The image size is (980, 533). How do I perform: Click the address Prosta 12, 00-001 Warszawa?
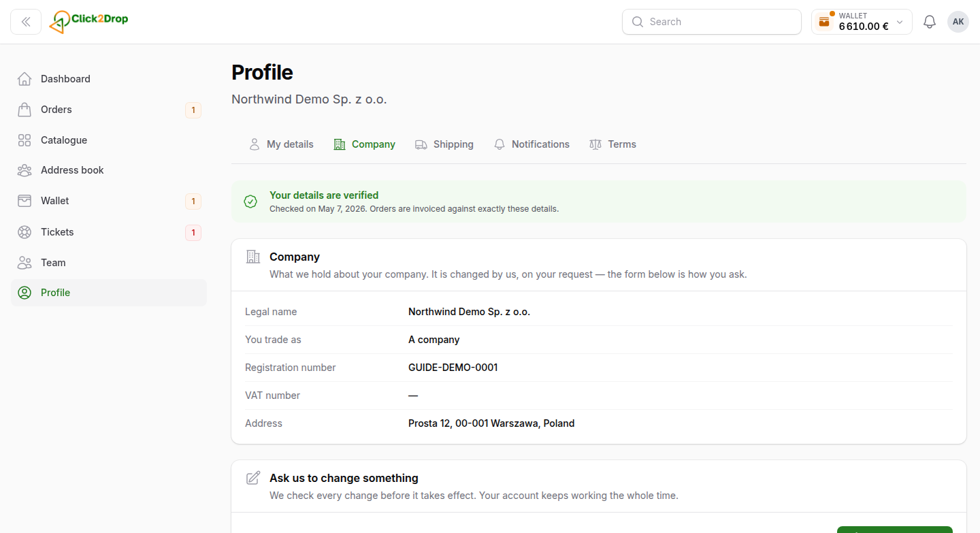(x=491, y=423)
